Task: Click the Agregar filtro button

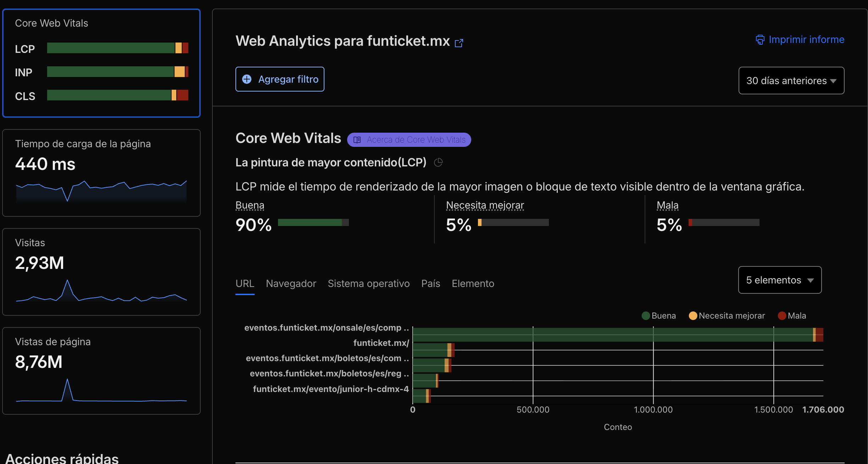Action: [280, 79]
